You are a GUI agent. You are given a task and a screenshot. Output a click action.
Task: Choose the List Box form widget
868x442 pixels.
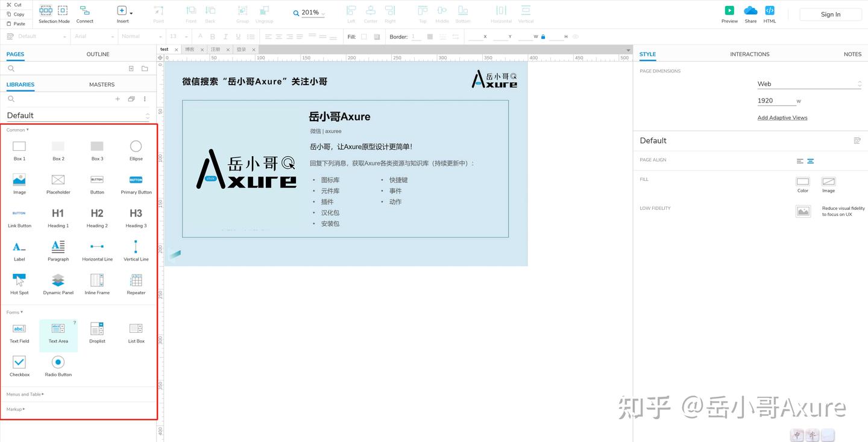136,333
